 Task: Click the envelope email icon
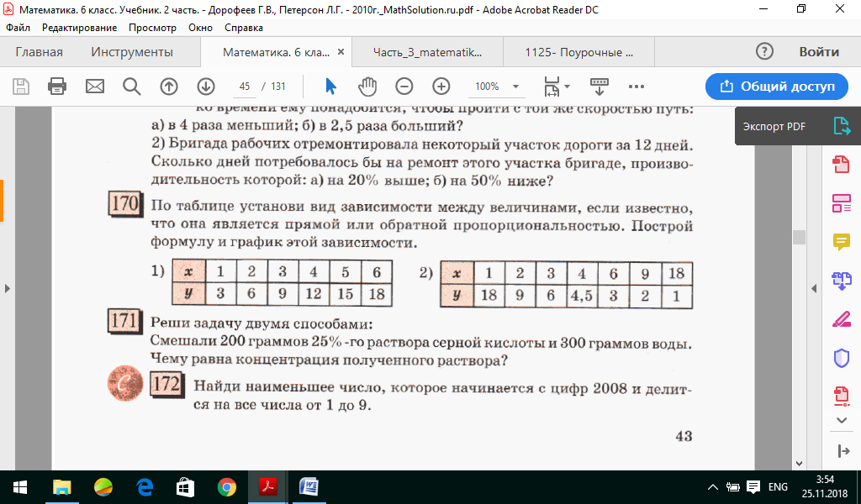coord(94,87)
